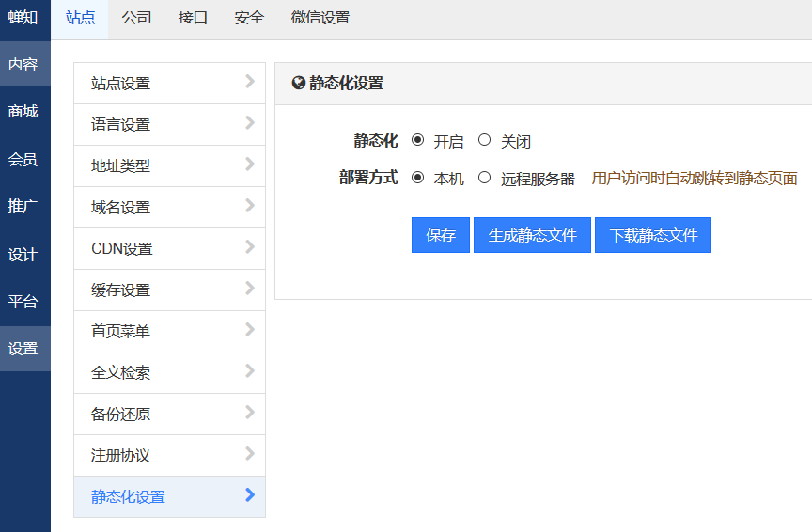
Task: Click the chevron arrow next to 域名设置
Action: tap(249, 206)
